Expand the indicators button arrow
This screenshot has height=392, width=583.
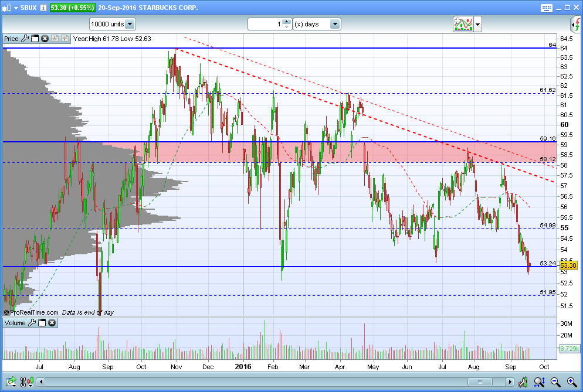click(478, 25)
